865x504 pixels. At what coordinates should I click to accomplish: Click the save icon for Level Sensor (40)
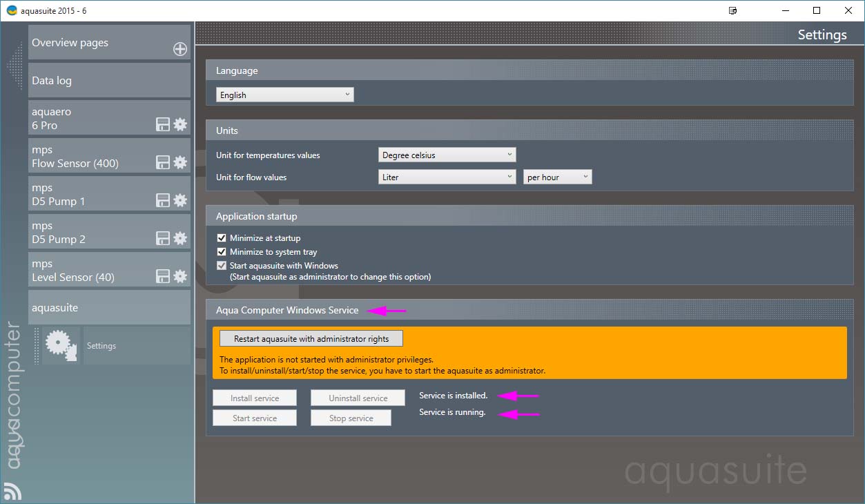coord(163,276)
